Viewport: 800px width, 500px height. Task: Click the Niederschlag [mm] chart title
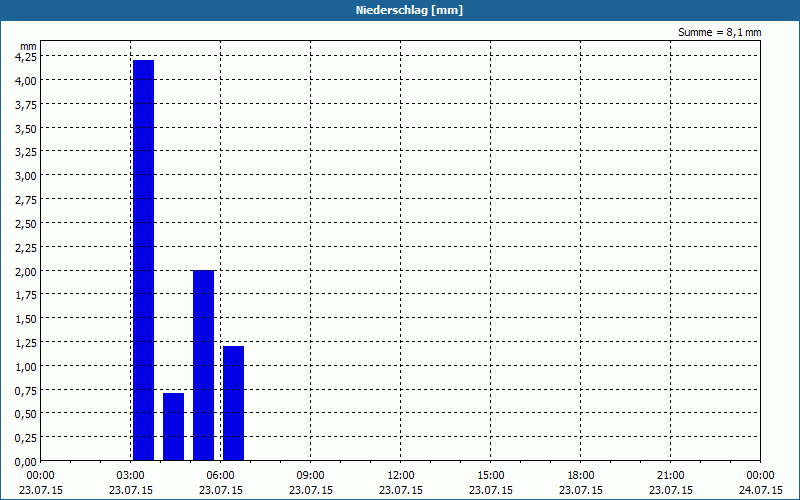coord(409,10)
